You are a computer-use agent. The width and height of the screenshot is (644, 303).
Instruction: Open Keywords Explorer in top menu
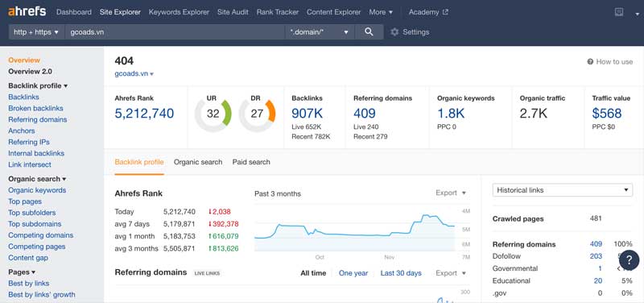click(x=179, y=12)
